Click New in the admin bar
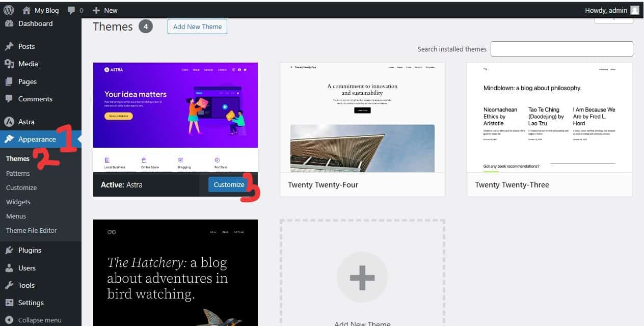Image resolution: width=644 pixels, height=326 pixels. [x=111, y=10]
